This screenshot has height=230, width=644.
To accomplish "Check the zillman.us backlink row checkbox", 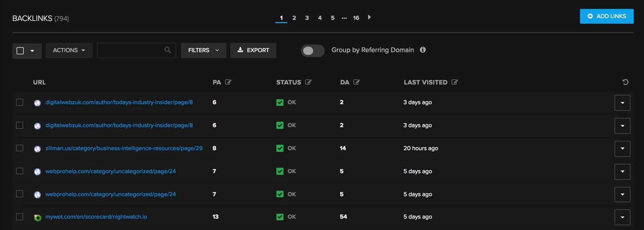I will [x=20, y=148].
